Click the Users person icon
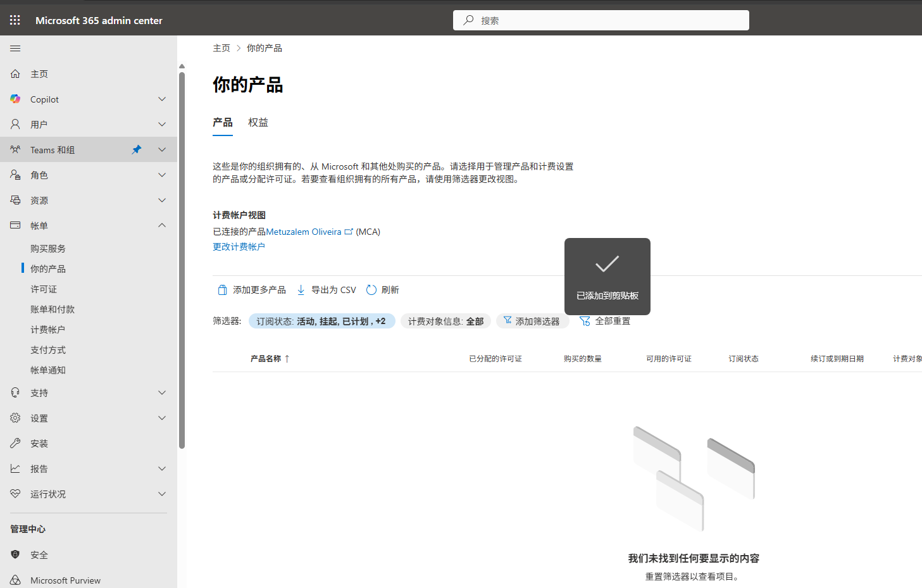Screen dimensions: 922x588 point(15,125)
